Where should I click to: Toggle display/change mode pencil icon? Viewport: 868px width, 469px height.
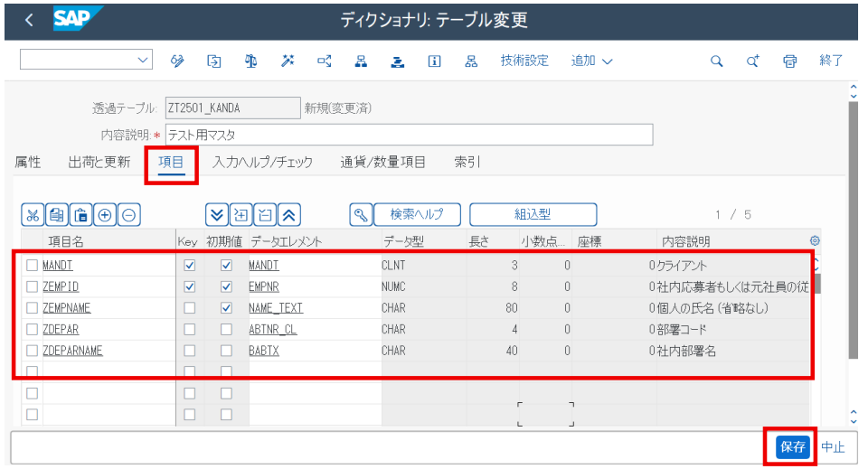[177, 61]
